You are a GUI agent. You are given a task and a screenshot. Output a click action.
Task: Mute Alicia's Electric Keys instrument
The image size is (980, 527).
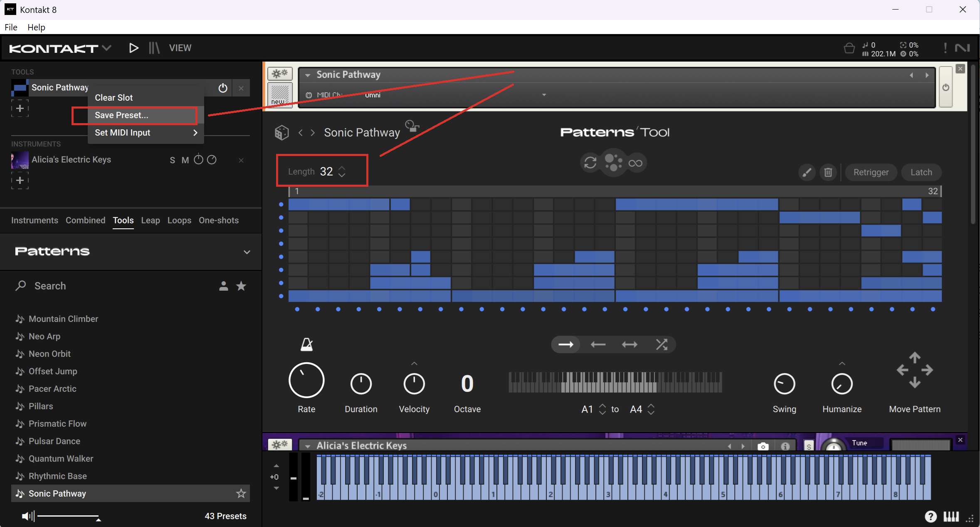click(x=185, y=160)
